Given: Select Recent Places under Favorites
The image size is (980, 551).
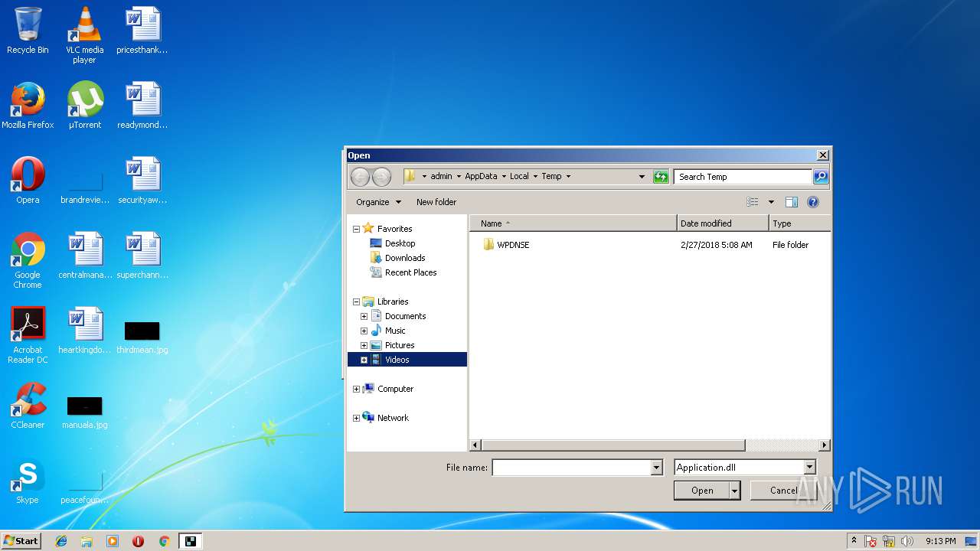Looking at the screenshot, I should 410,272.
